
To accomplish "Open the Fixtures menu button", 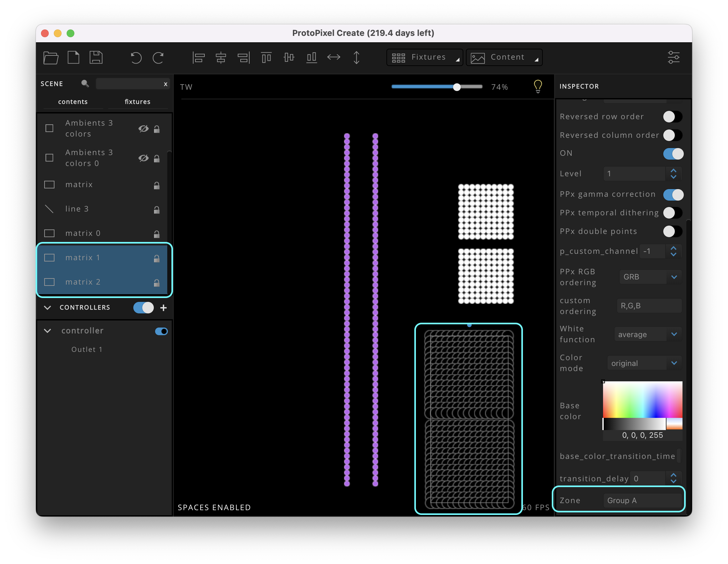I will [x=424, y=57].
